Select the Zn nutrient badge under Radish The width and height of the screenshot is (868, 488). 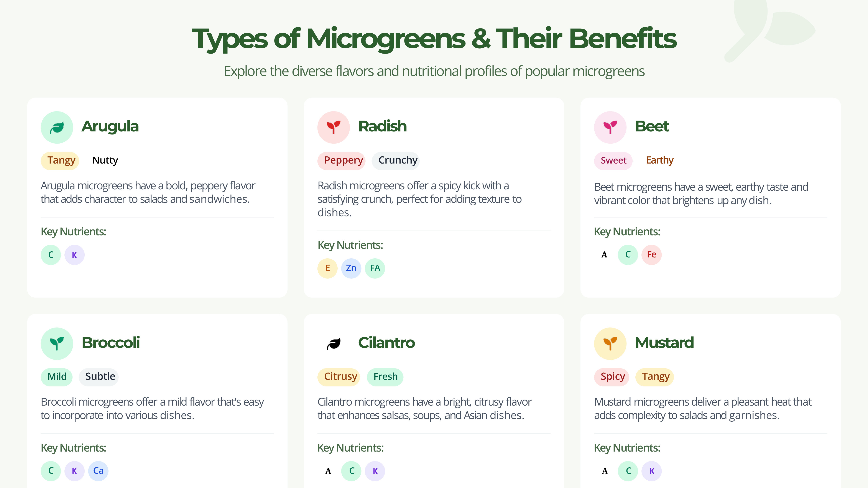point(351,268)
